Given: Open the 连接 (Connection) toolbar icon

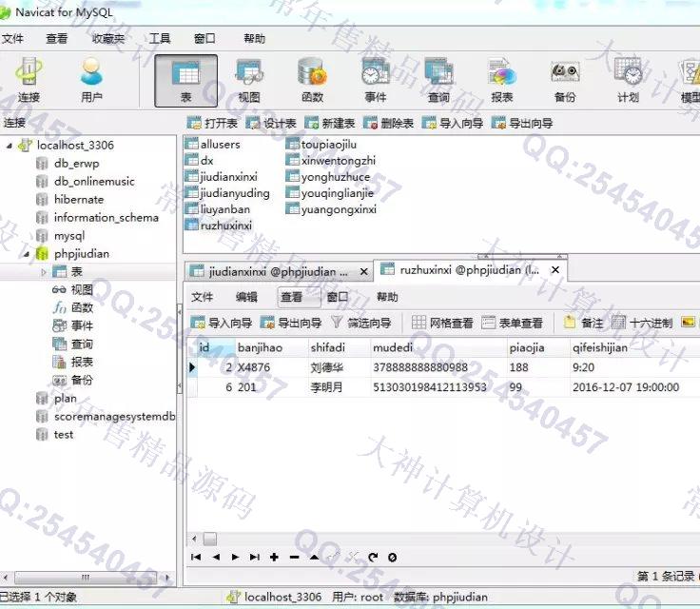Looking at the screenshot, I should [x=29, y=81].
